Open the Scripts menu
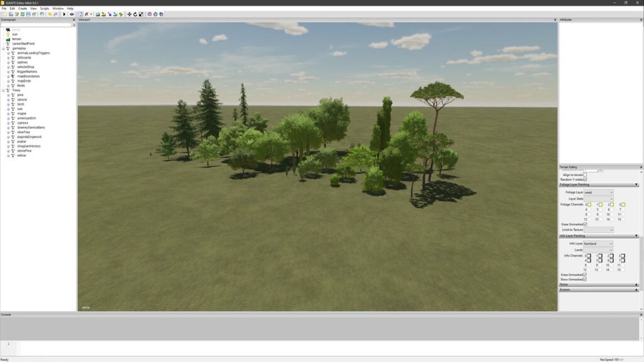The image size is (644, 362). click(x=44, y=8)
